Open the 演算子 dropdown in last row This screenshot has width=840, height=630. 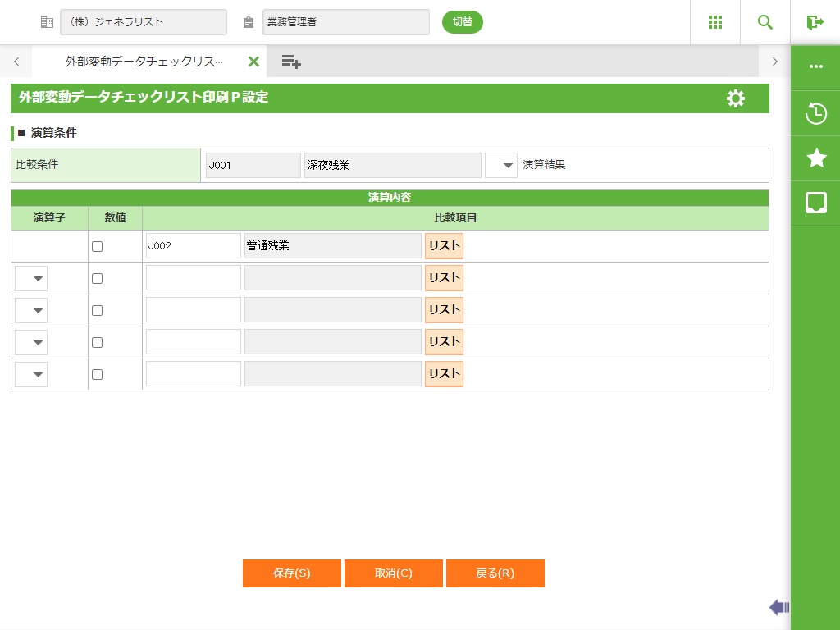point(31,375)
